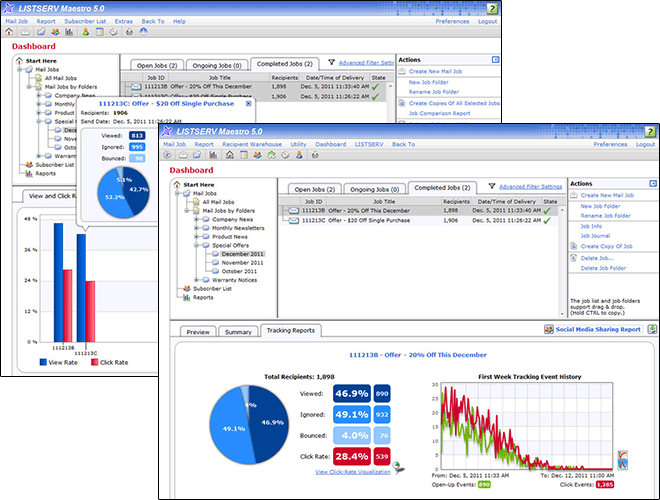Open Recipient Warehouse menu
Screen dimensions: 660x500
[252, 144]
